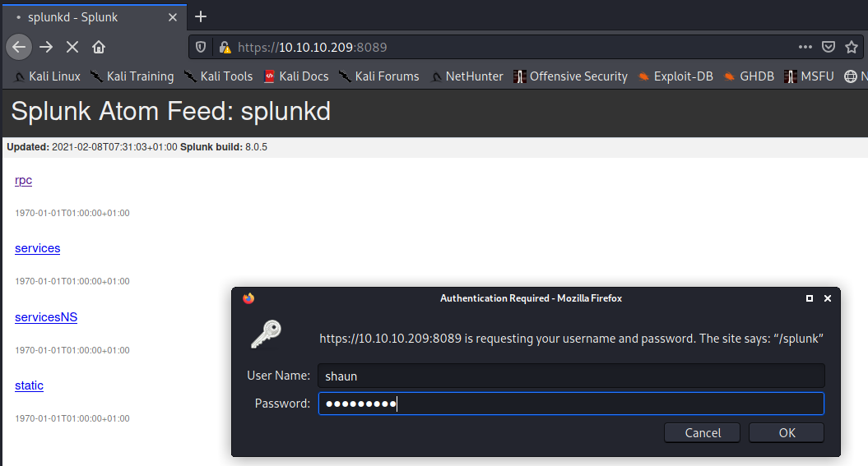This screenshot has width=868, height=466.
Task: Open the tracking protection shield icon
Action: coord(201,48)
